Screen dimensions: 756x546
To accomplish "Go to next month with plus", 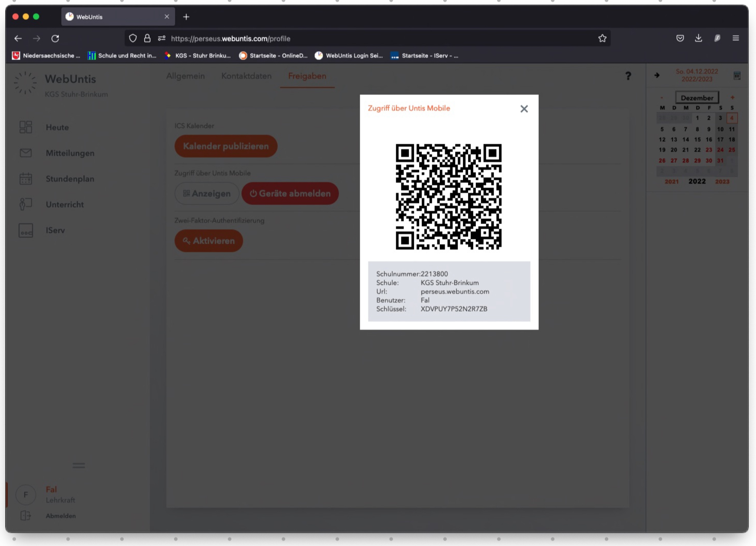I will point(732,97).
